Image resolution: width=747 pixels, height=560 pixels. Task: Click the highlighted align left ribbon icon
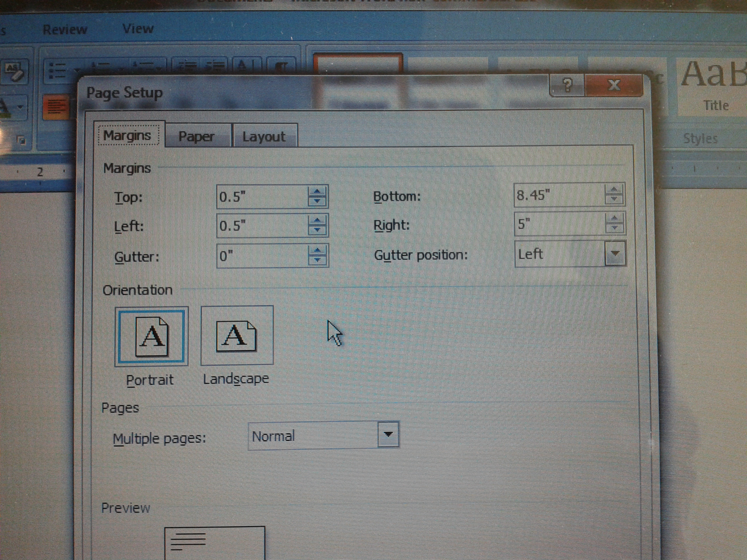click(x=56, y=107)
